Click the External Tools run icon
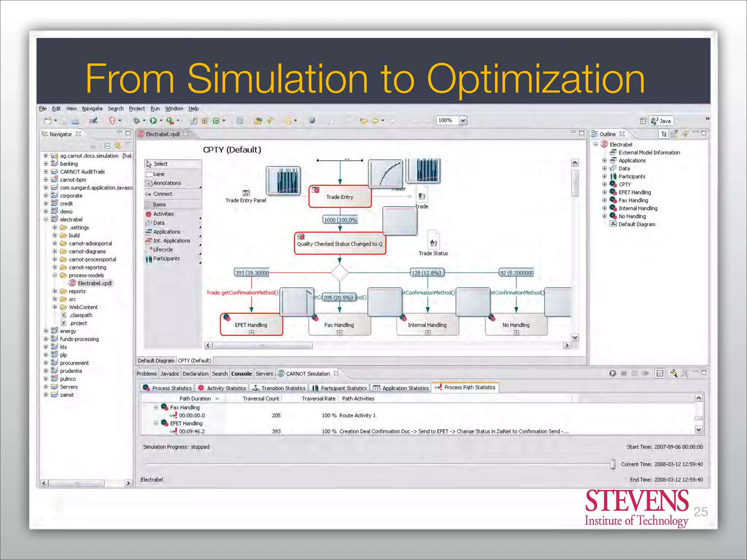This screenshot has height=560, width=747. click(x=170, y=121)
